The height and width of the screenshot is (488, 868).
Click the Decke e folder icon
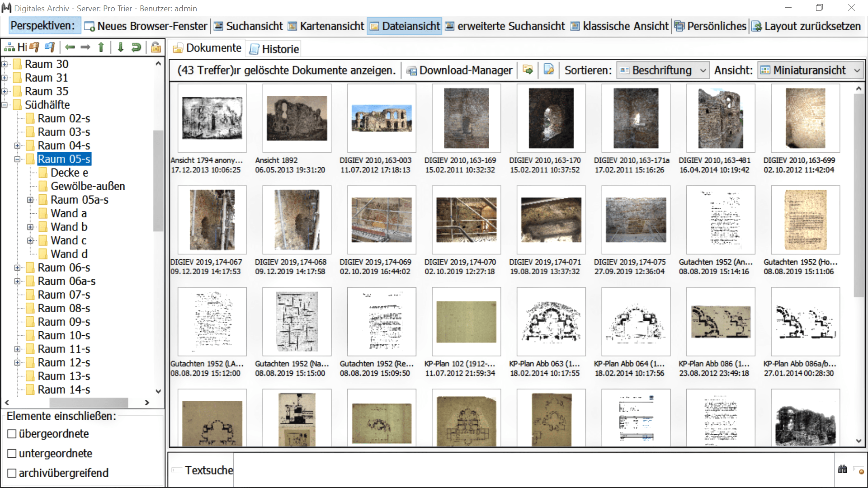pyautogui.click(x=43, y=173)
